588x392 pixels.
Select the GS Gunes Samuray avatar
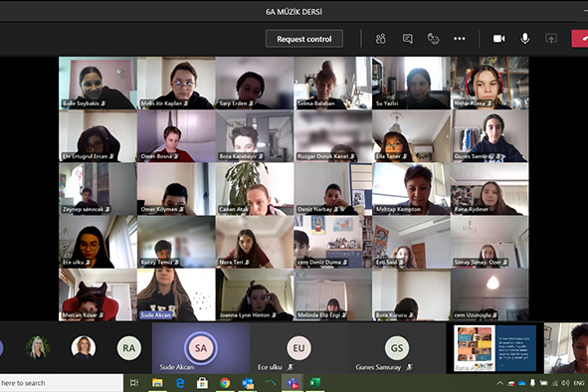[397, 348]
